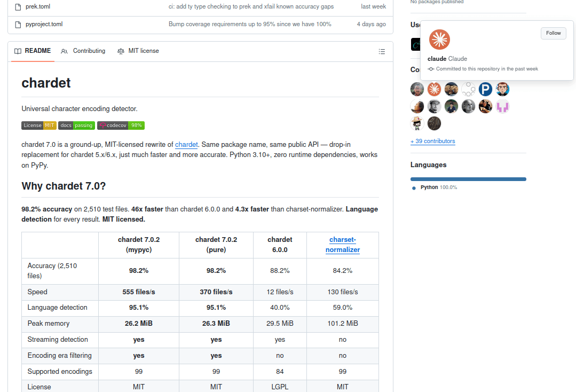Open the + 39 contributors link
This screenshot has width=576, height=392.
tap(432, 142)
